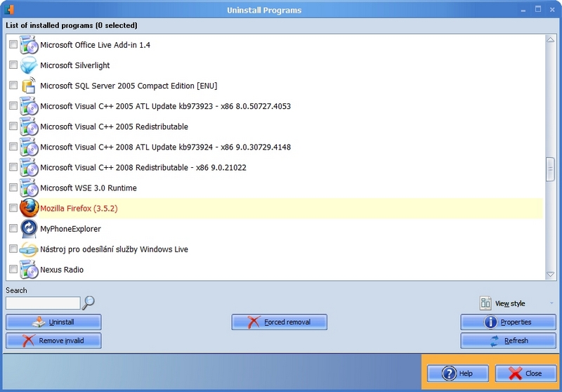Click the magnifying glass search icon
Image resolution: width=562 pixels, height=392 pixels.
[x=89, y=303]
